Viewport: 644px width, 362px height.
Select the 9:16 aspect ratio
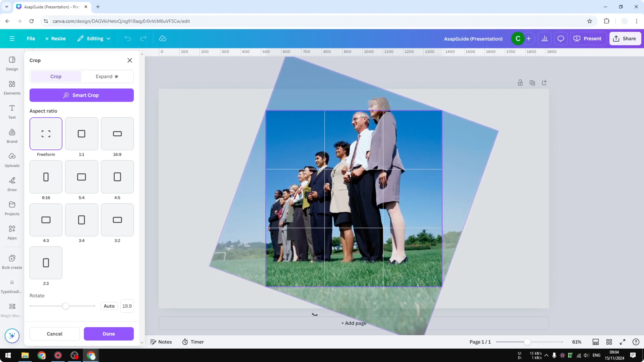(46, 177)
